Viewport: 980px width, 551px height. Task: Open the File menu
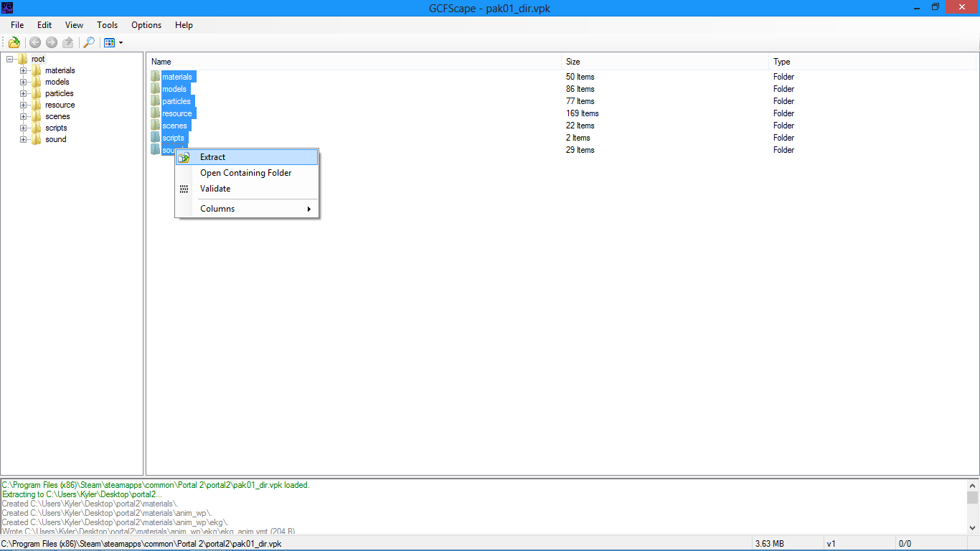pos(17,25)
